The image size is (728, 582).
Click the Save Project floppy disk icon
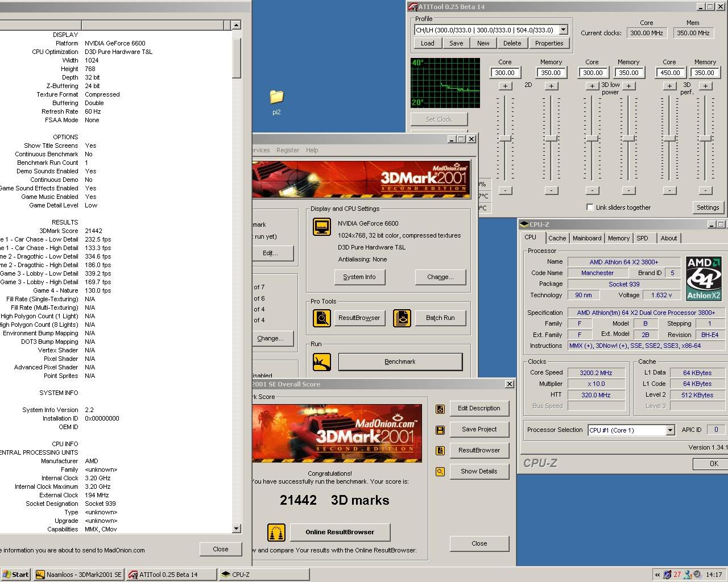point(440,430)
